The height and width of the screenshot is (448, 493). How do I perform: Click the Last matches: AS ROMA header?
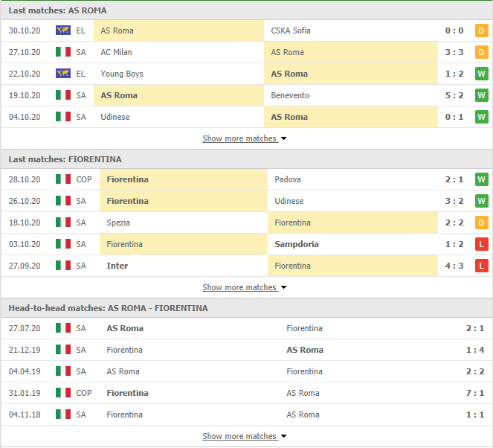[57, 10]
